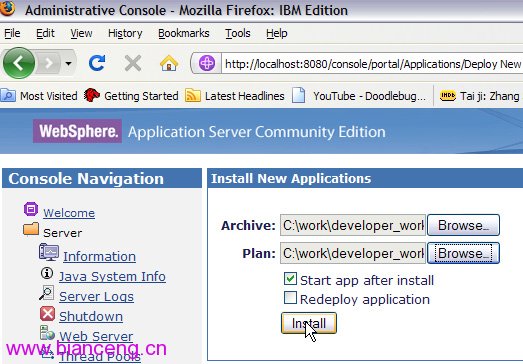This screenshot has height=364, width=523.
Task: Open the Information link
Action: click(99, 256)
